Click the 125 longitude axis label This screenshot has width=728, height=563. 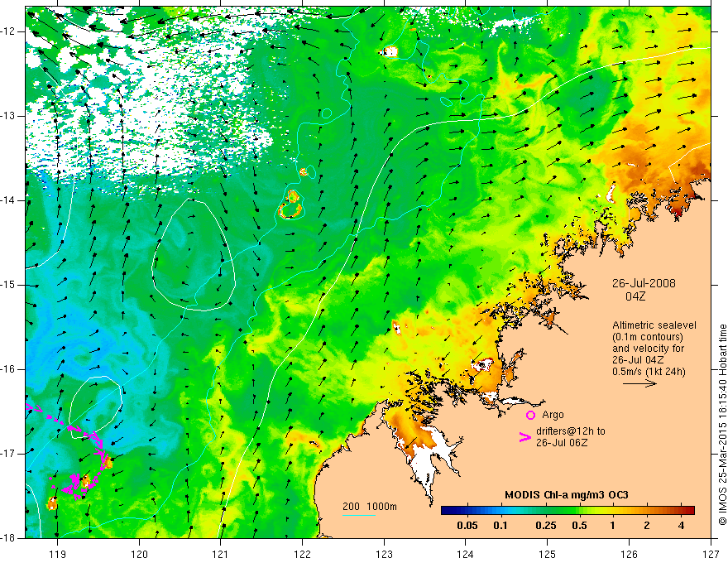tap(548, 554)
